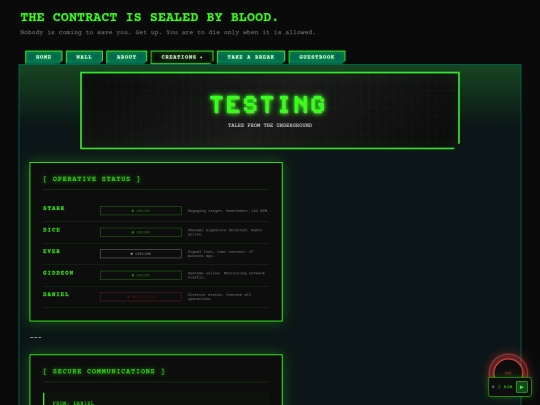Select the STARK operative name
The width and height of the screenshot is (540, 405).
point(54,208)
